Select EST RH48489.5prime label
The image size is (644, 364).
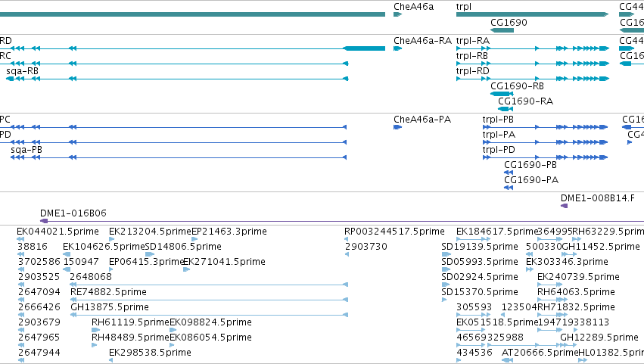[x=130, y=338]
